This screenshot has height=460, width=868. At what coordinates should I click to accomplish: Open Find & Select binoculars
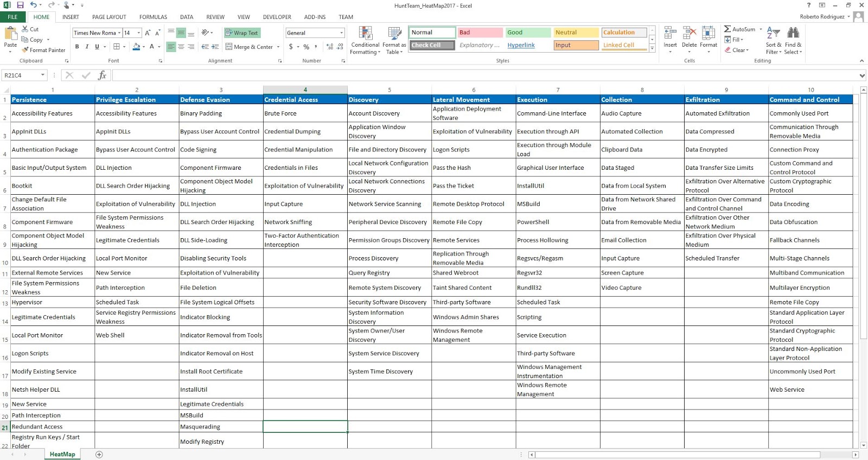tap(793, 40)
